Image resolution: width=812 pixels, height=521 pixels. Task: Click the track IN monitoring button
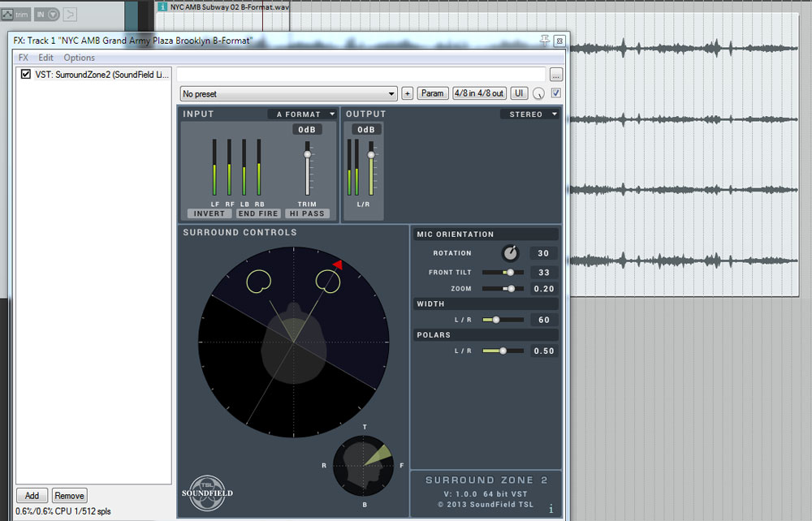46,15
